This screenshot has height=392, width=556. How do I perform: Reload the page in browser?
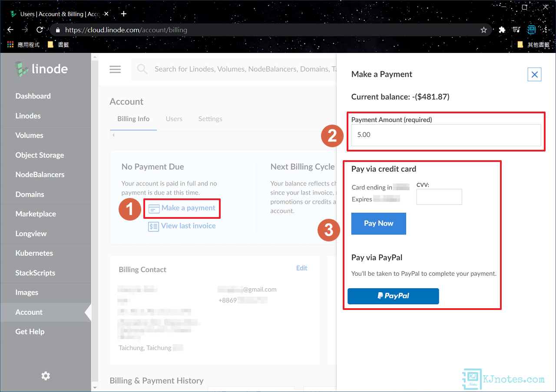(x=40, y=30)
